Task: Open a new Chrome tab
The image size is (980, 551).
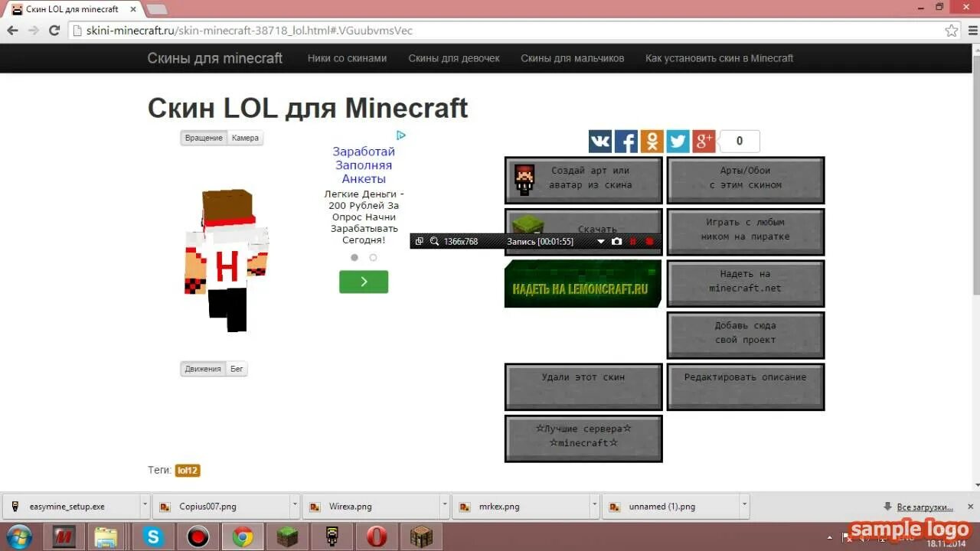Action: 156,9
